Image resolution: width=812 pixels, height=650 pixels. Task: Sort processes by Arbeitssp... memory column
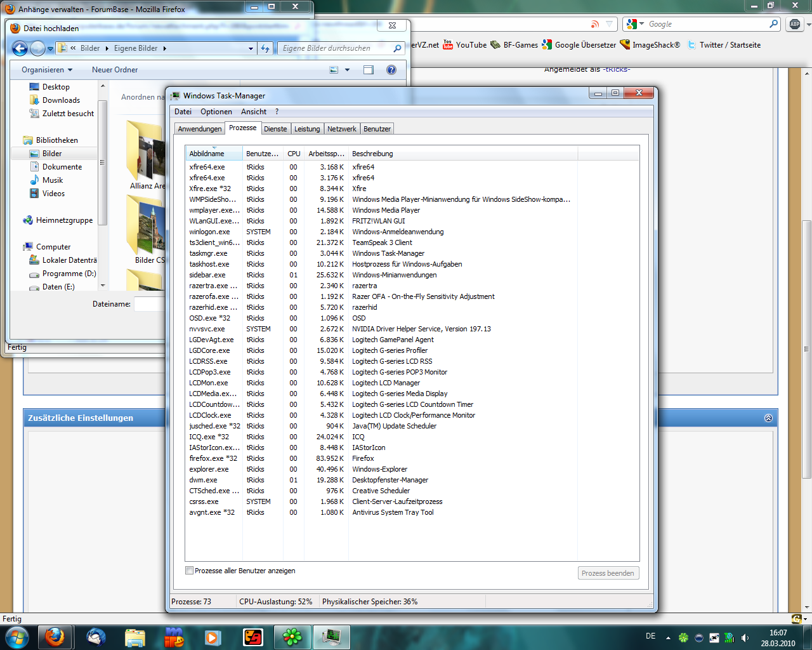tap(326, 154)
